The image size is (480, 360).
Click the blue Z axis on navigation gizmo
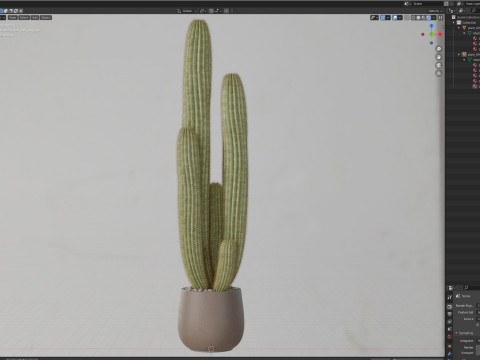(x=431, y=26)
